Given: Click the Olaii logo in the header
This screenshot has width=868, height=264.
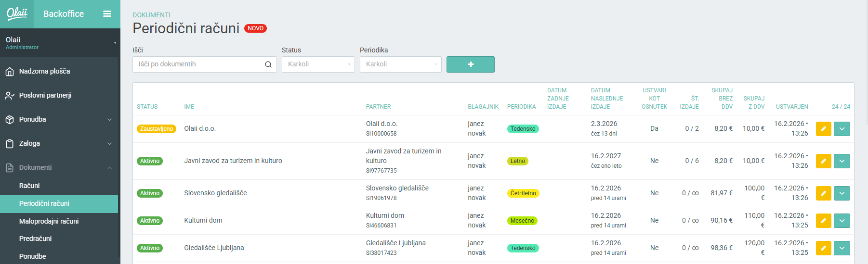Looking at the screenshot, I should click(x=17, y=14).
